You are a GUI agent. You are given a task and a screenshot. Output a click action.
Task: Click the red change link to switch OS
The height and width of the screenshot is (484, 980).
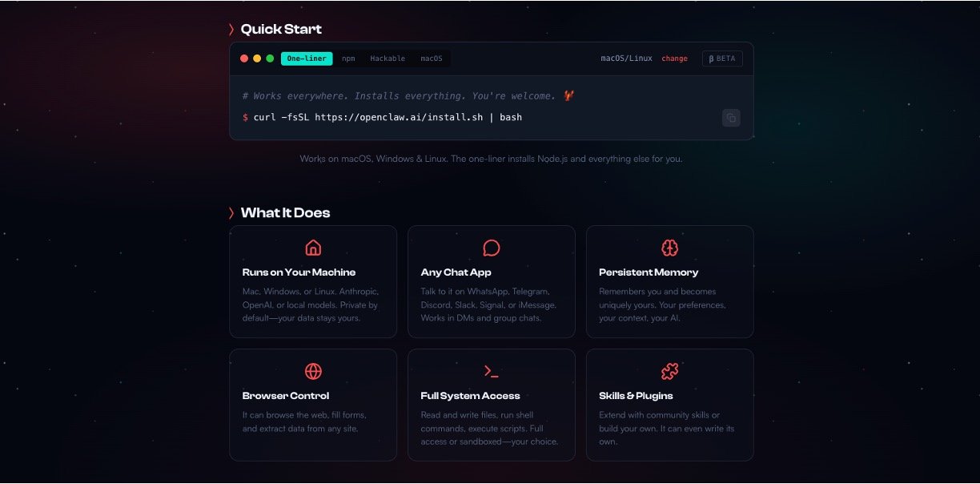tap(674, 58)
